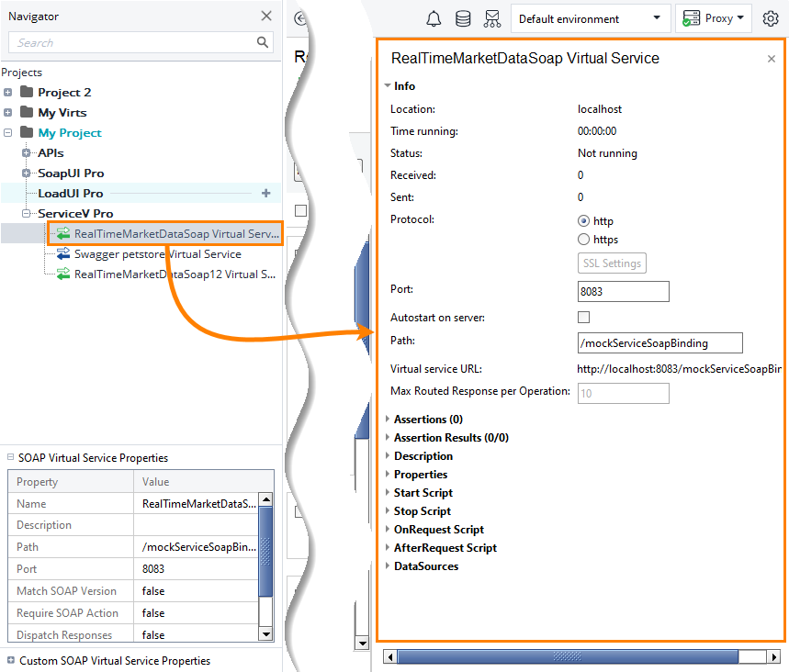789x672 pixels.
Task: Expand Custom SOAP Virtual Service Properties
Action: (x=11, y=660)
